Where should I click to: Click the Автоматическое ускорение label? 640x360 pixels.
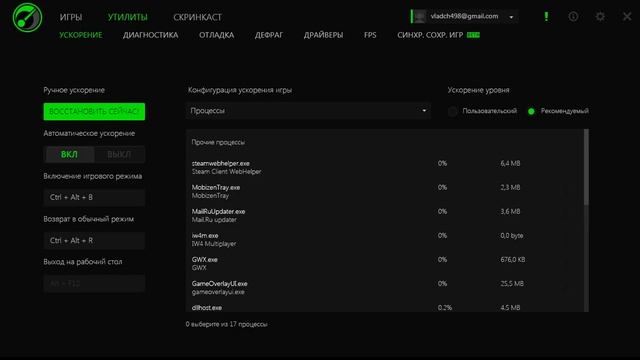click(89, 133)
